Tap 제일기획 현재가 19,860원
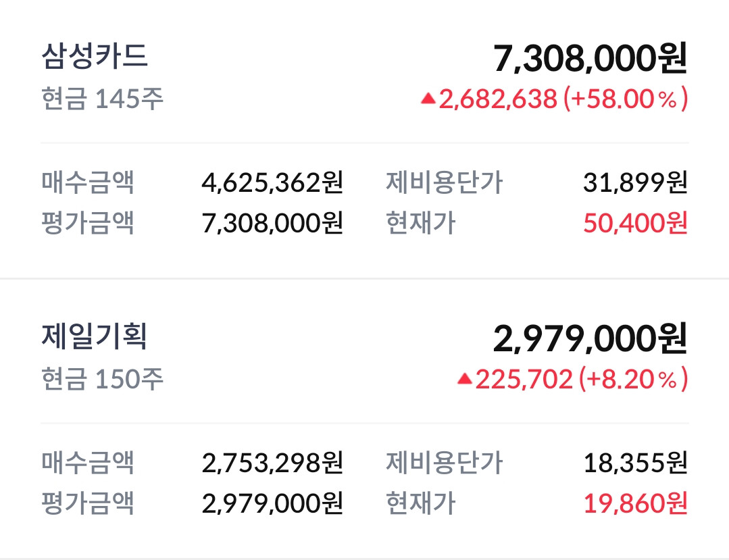Viewport: 729px width, 560px height. [x=635, y=503]
